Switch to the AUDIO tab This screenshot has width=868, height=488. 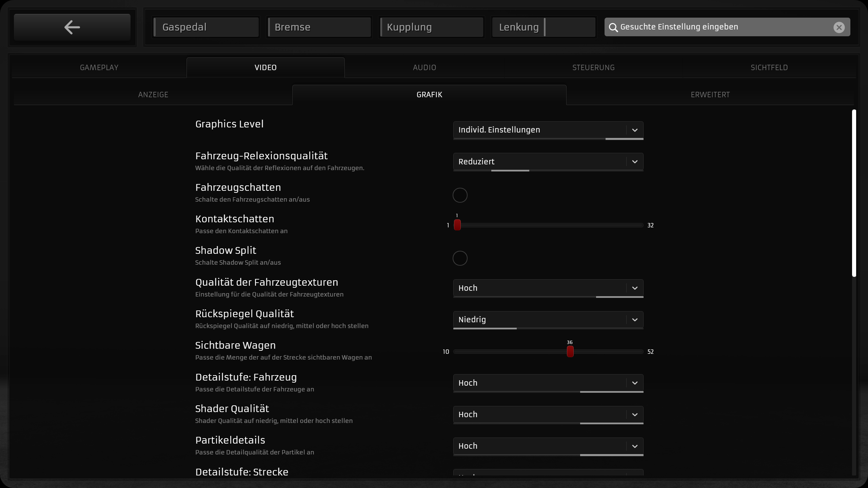[424, 67]
